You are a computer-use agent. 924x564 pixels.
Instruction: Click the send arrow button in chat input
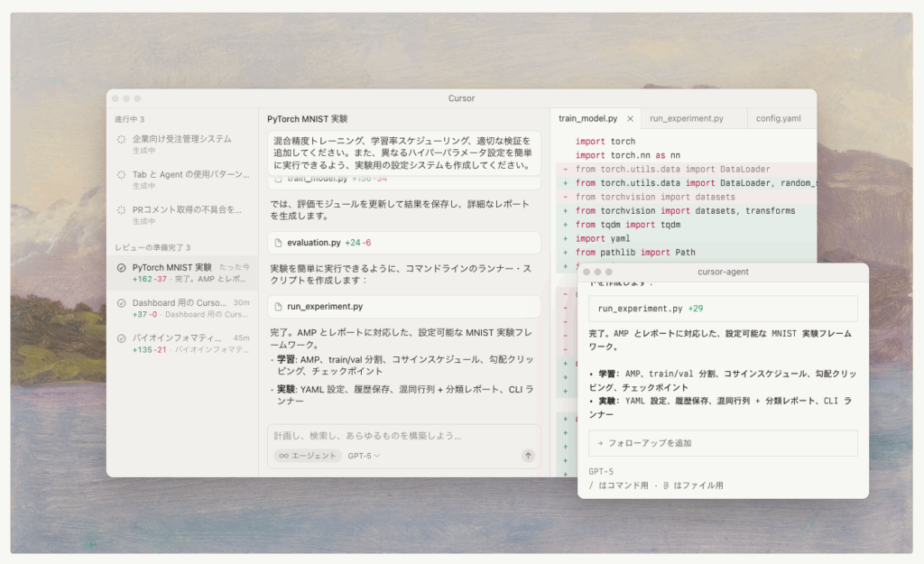coord(528,456)
